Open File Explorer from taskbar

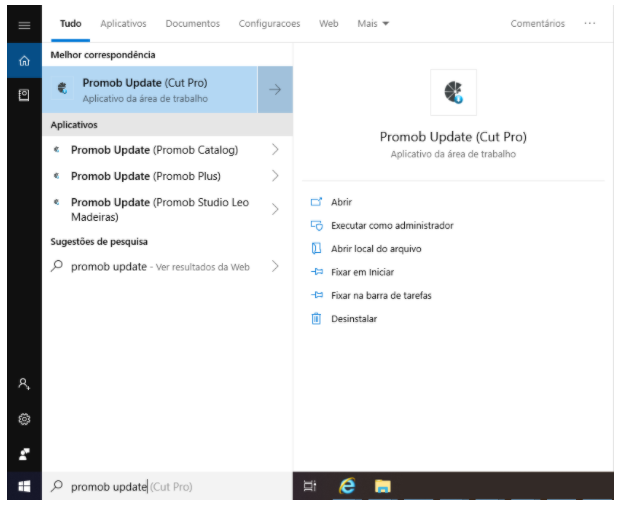(382, 486)
